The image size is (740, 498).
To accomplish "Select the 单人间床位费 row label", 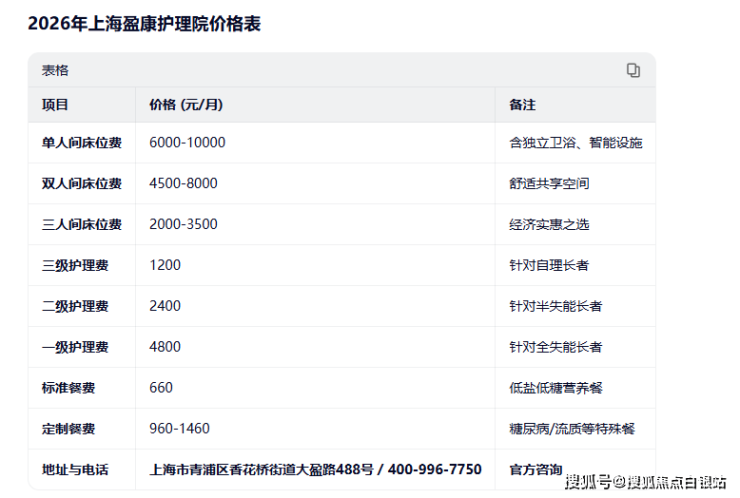I will [82, 143].
